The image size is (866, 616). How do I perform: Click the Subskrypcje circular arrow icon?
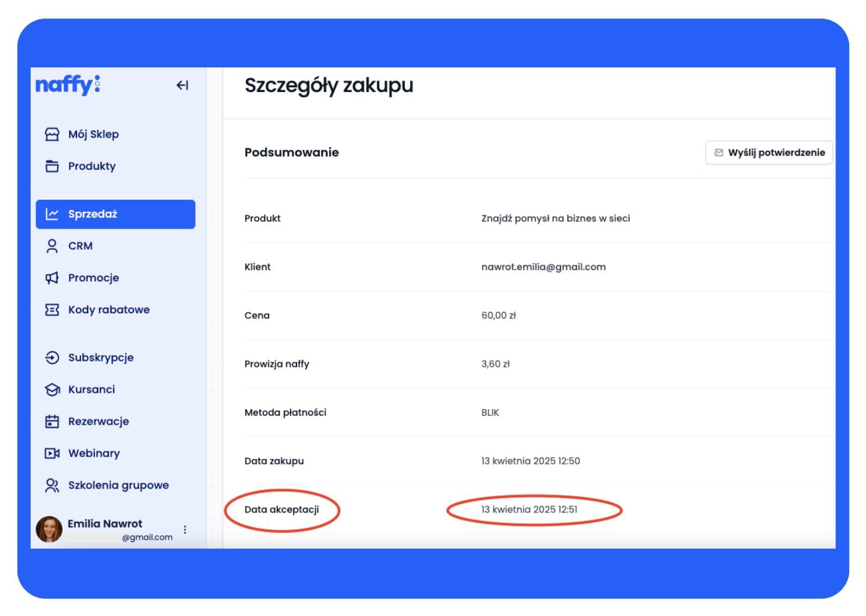pyautogui.click(x=52, y=357)
